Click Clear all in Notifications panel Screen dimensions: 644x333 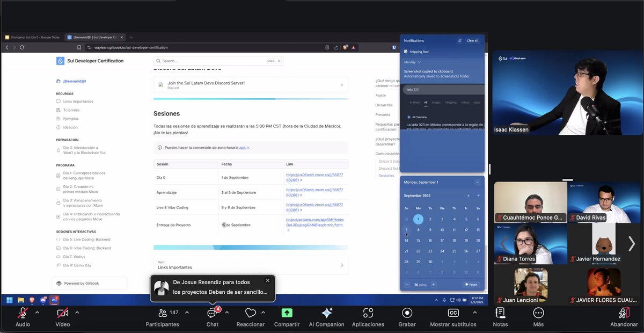click(472, 41)
